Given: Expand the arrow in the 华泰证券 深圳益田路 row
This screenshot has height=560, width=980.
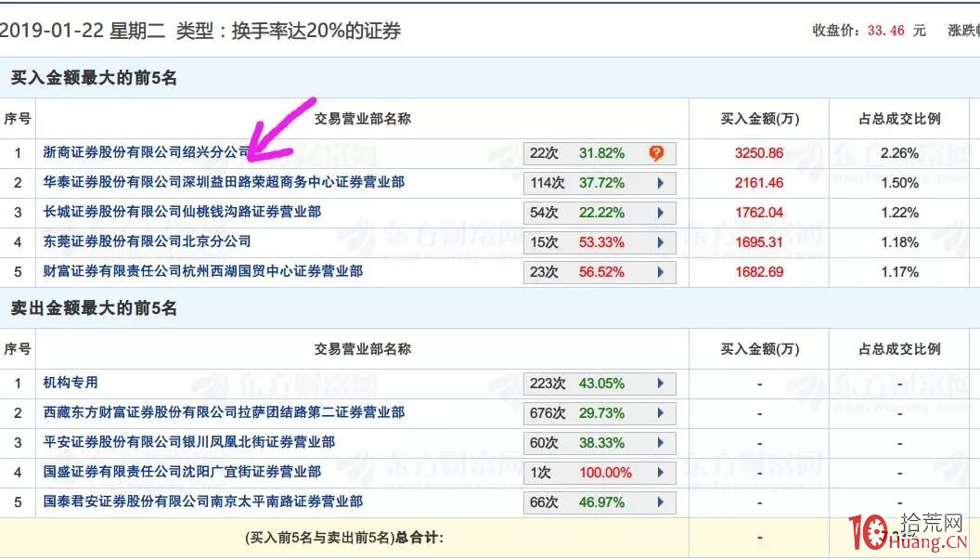Looking at the screenshot, I should [661, 183].
